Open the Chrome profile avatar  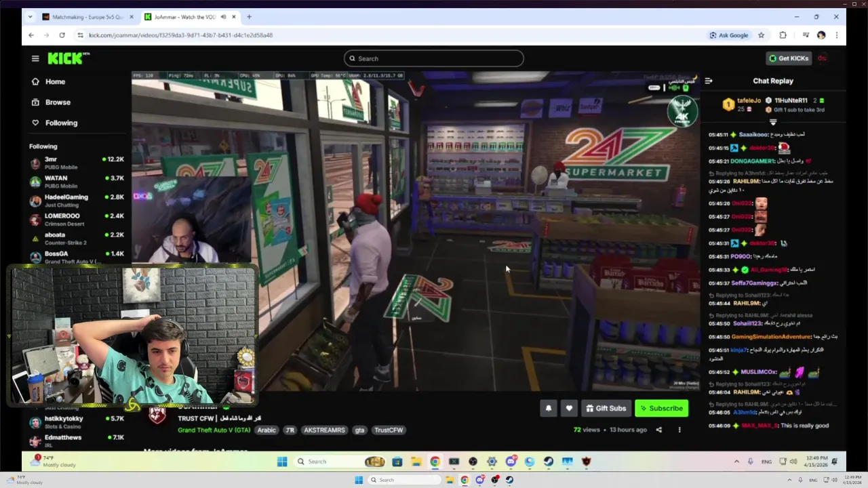pos(821,35)
